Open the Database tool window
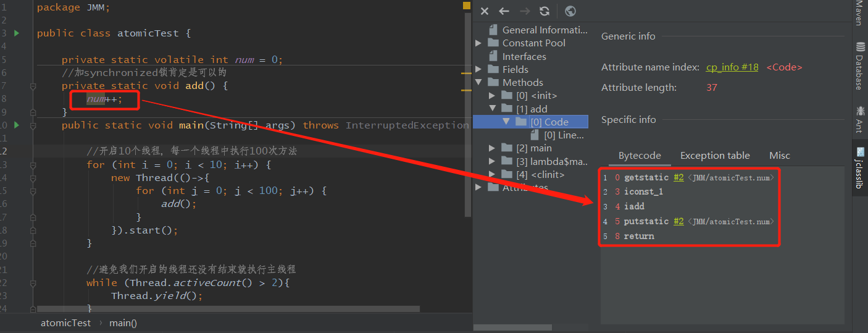This screenshot has height=333, width=868. click(859, 65)
